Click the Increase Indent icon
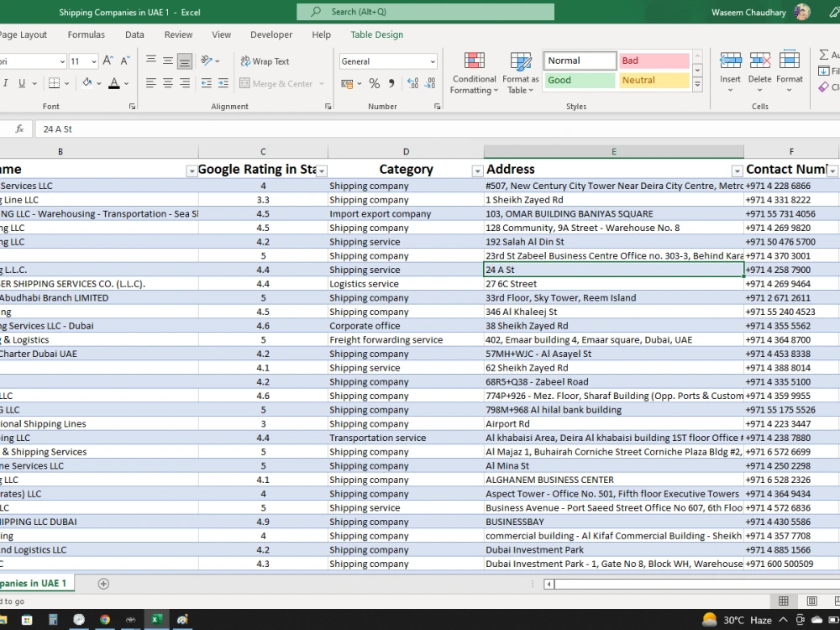Viewport: 840px width, 630px height. click(223, 83)
